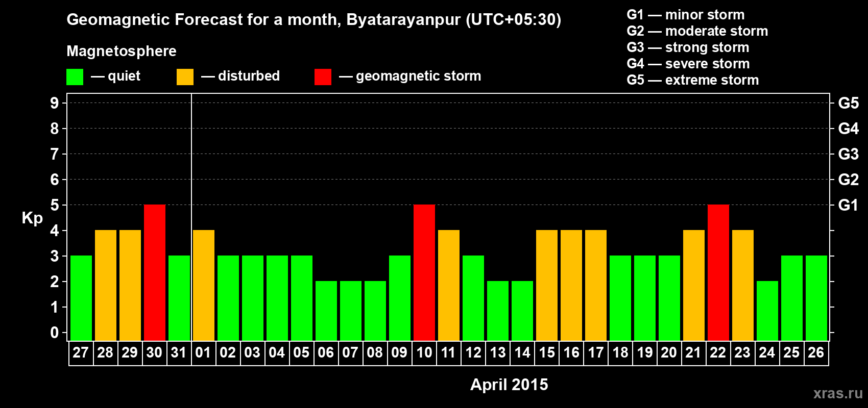Click the green bar for day 09
Image resolution: width=868 pixels, height=408 pixels.
400,298
